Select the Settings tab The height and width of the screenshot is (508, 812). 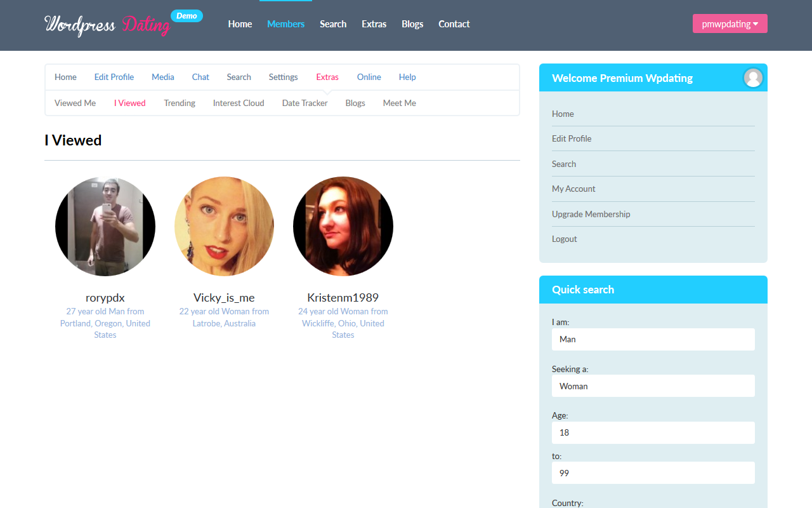283,77
